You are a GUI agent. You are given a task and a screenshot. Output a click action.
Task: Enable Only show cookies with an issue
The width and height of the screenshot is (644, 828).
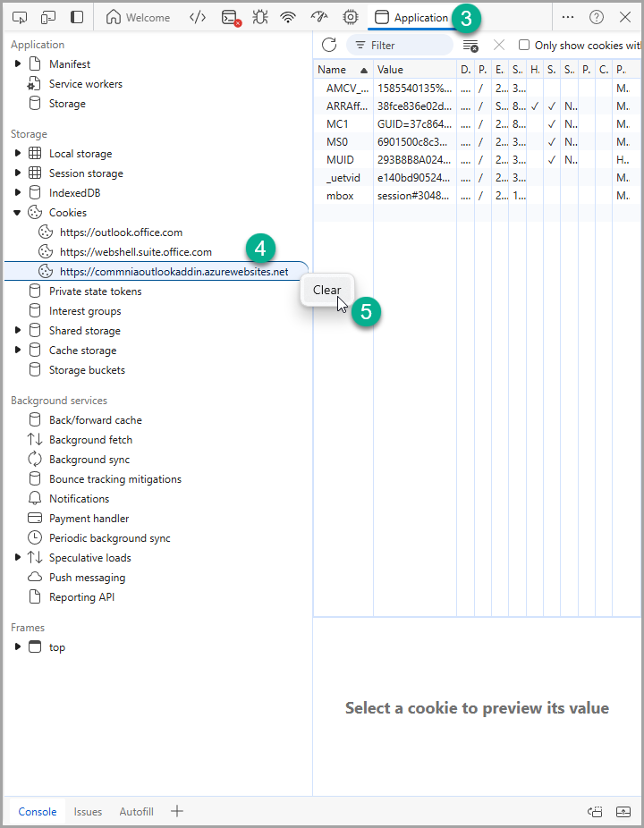point(524,45)
